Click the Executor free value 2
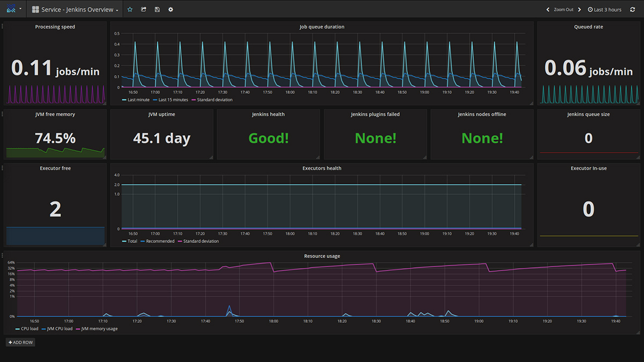644x362 pixels. pyautogui.click(x=55, y=209)
